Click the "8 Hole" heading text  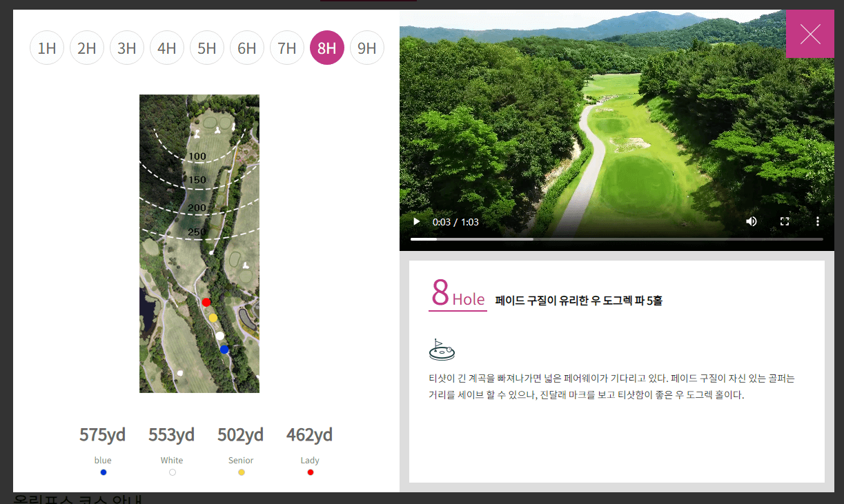(457, 298)
